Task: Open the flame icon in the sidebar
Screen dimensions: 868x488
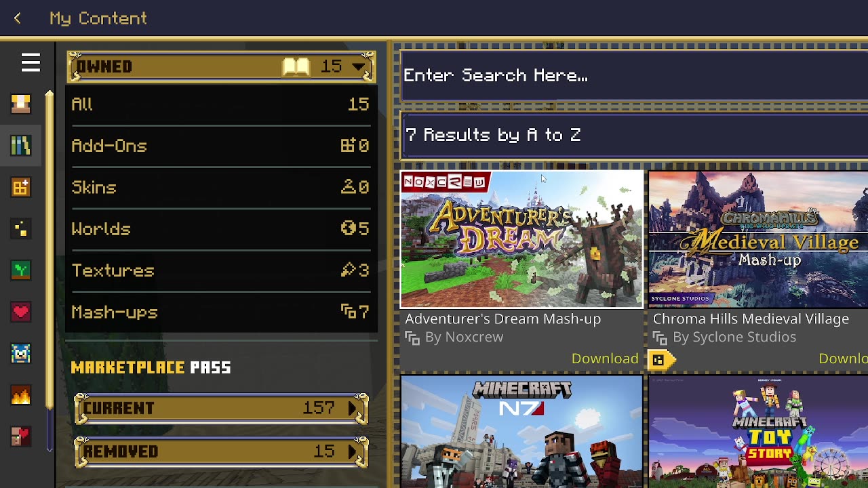Action: (20, 394)
